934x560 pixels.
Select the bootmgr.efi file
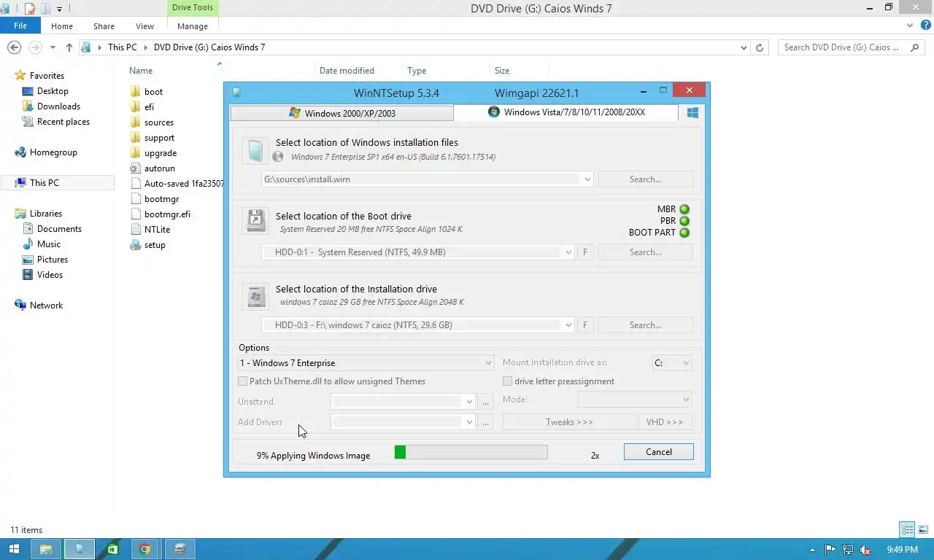tap(167, 214)
